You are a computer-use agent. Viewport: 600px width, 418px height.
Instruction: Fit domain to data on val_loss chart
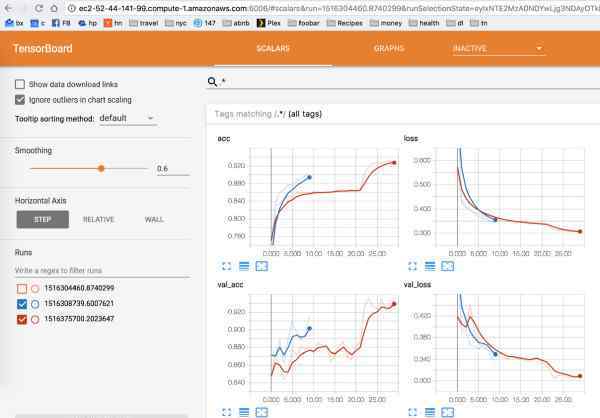click(448, 412)
